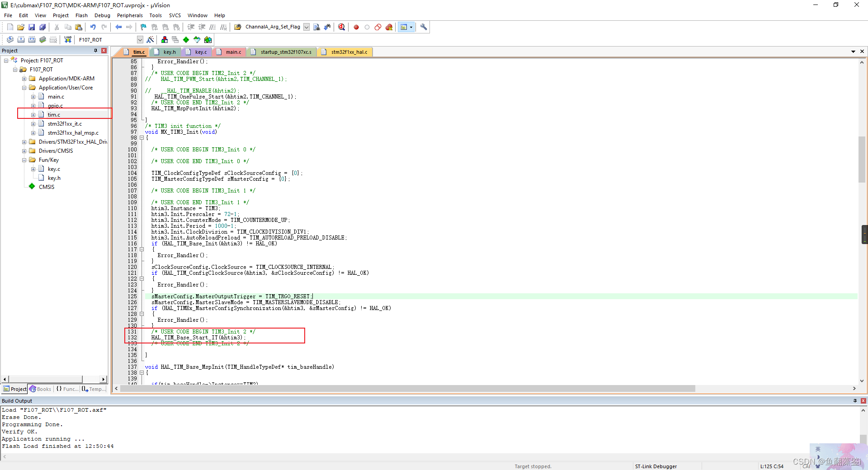
Task: Open Configuration with the wrench icon
Action: (424, 27)
